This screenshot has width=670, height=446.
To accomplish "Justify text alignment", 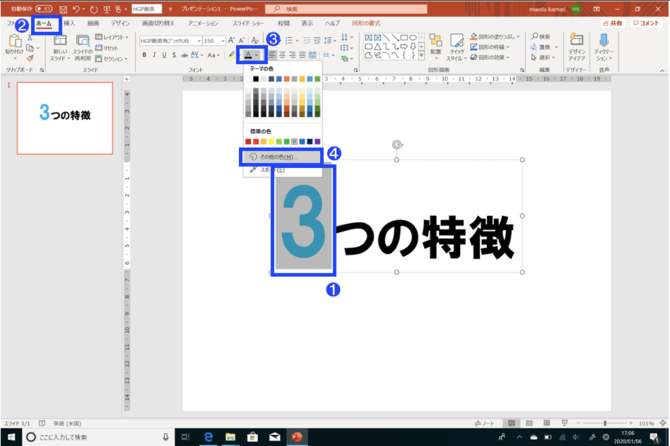I will coord(303,55).
